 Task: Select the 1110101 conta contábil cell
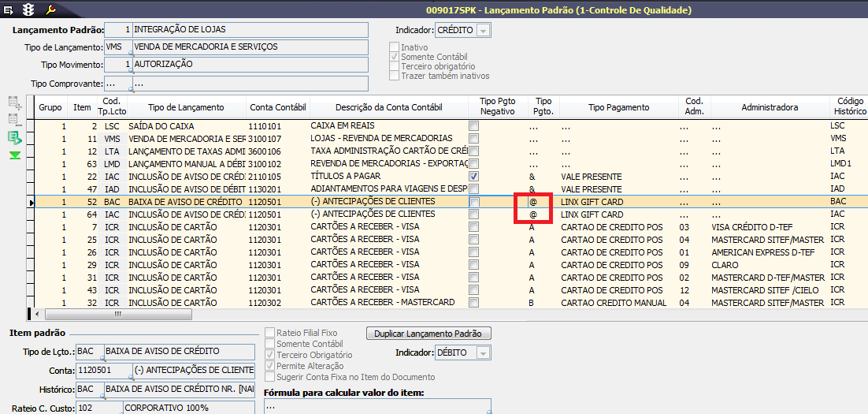[277, 126]
